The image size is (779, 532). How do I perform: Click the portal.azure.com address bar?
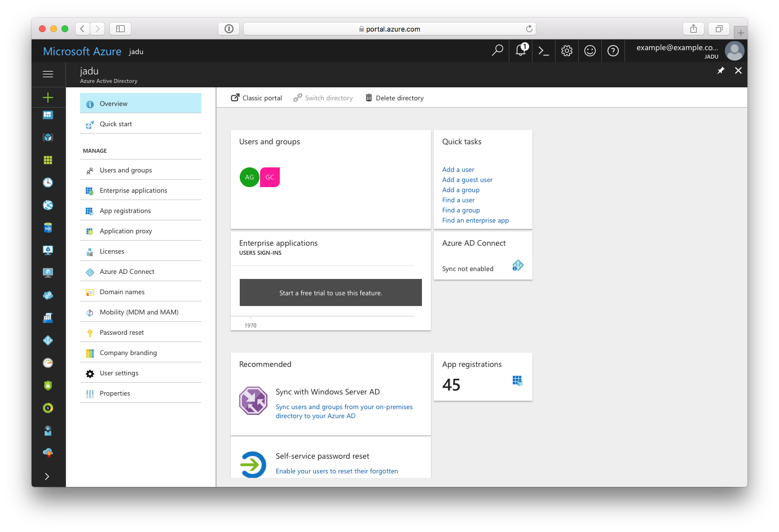pyautogui.click(x=389, y=29)
